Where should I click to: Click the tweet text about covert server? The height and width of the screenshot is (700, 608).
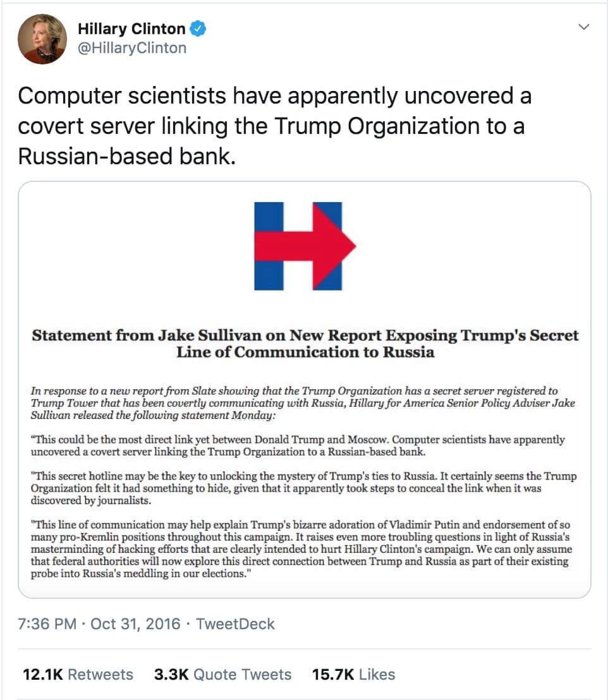click(x=274, y=126)
